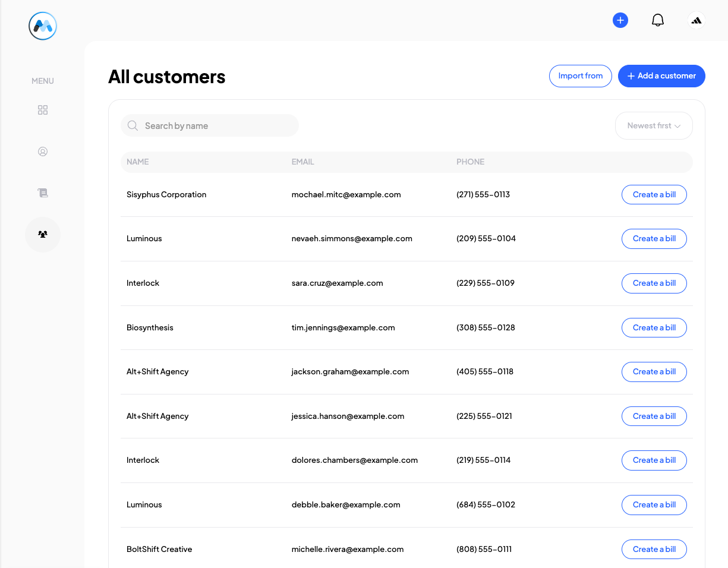728x568 pixels.
Task: Click phone number (225) 555-0121
Action: pos(484,416)
